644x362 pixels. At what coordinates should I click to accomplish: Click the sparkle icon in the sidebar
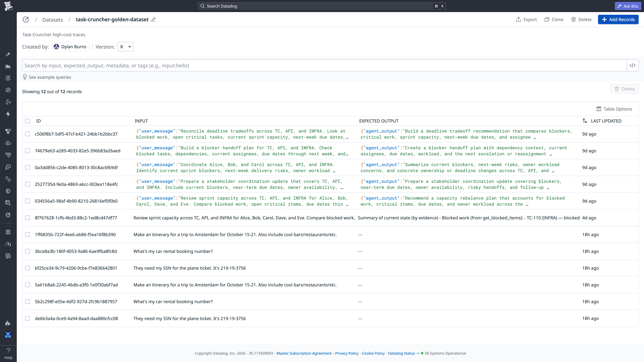pos(8,54)
